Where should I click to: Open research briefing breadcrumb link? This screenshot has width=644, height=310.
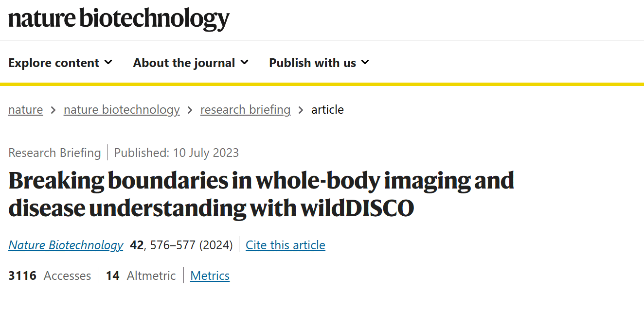pyautogui.click(x=246, y=110)
